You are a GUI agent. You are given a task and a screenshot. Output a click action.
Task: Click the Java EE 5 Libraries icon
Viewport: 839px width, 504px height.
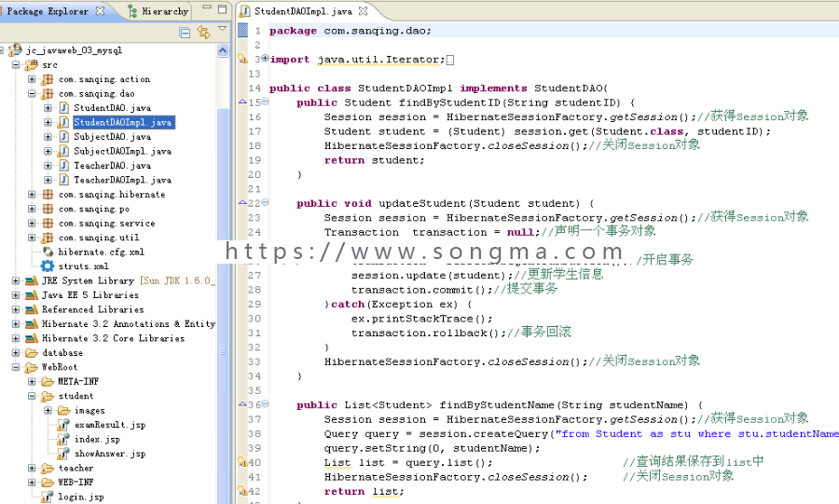(x=32, y=295)
